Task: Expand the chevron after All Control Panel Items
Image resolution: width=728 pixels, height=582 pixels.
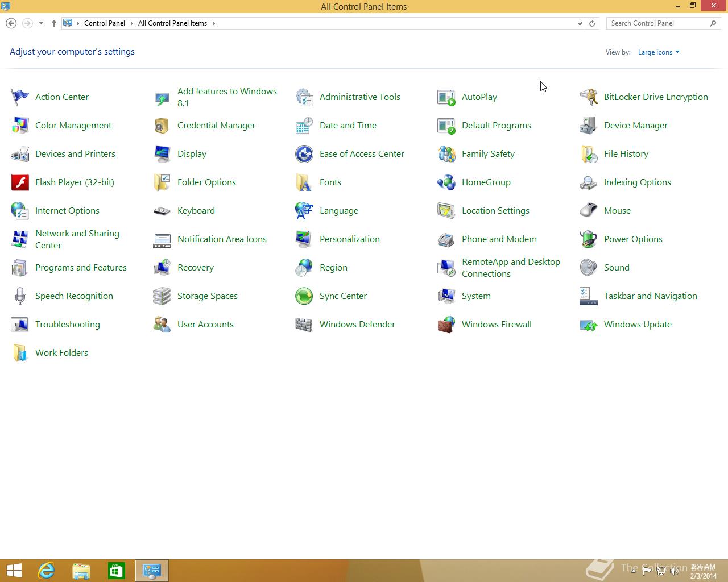Action: tap(214, 23)
